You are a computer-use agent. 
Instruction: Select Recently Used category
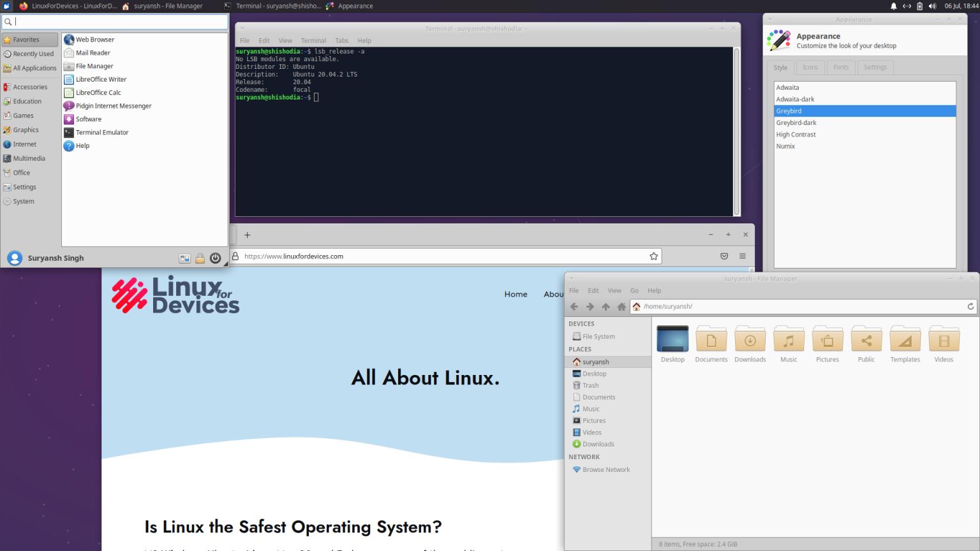[30, 54]
